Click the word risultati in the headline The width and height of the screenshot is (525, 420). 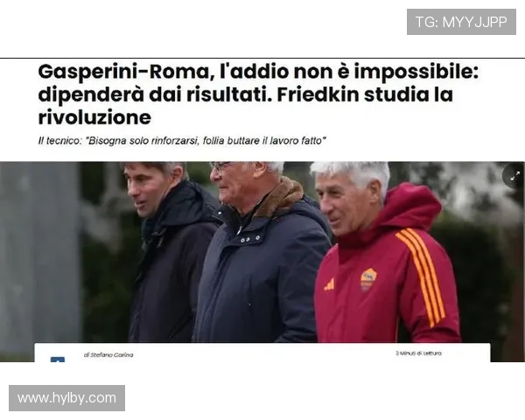click(228, 94)
